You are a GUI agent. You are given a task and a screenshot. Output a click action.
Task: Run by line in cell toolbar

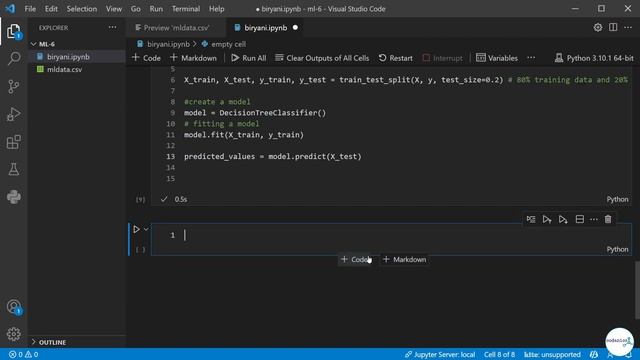(531, 219)
